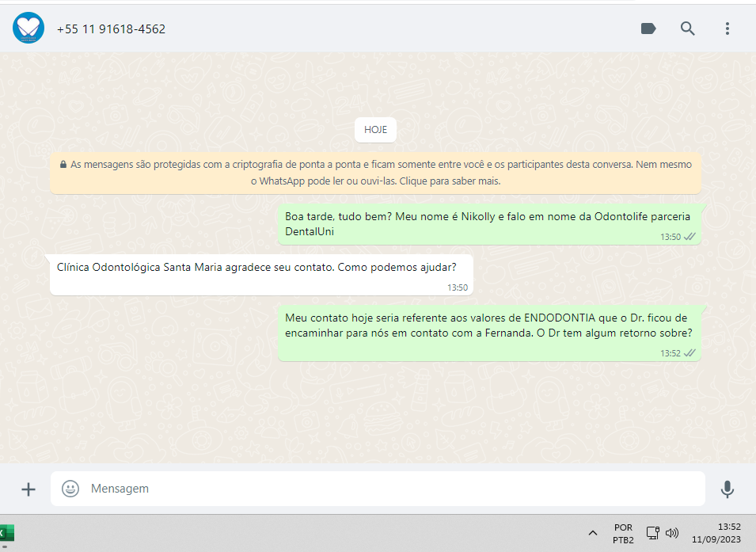756x552 pixels.
Task: Start voice recording with microphone icon
Action: tap(727, 489)
